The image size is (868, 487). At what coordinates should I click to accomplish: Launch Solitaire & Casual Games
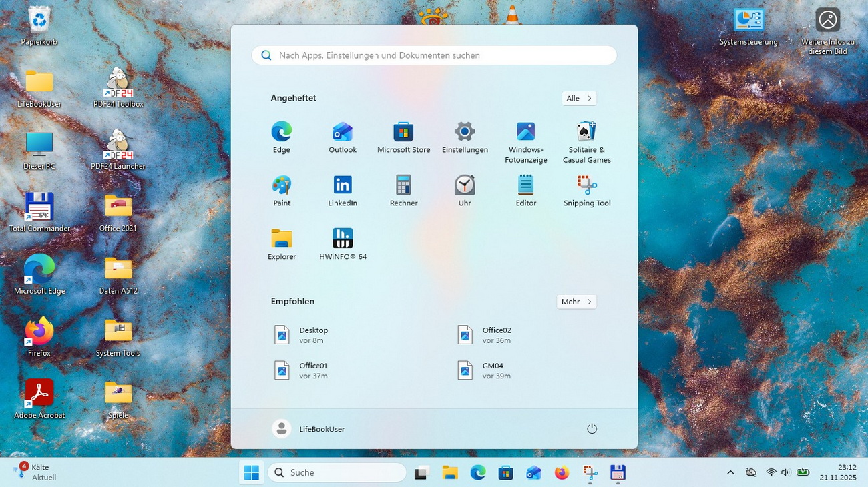coord(587,133)
